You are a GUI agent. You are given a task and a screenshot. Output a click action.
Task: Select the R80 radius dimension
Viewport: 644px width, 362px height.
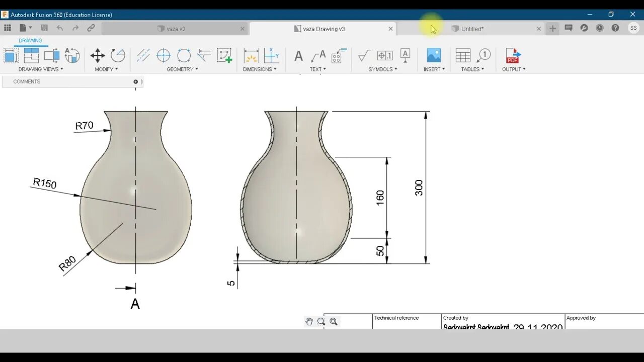coord(67,263)
